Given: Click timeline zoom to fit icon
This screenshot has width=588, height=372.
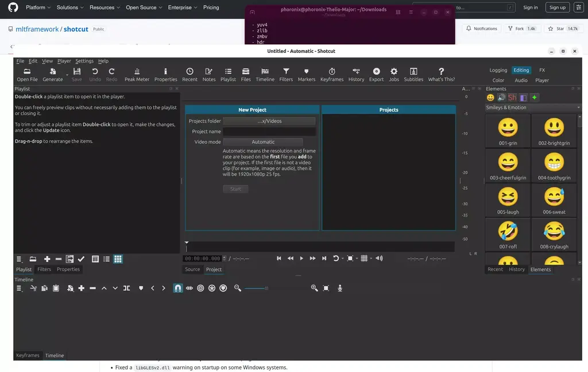Looking at the screenshot, I should 326,288.
